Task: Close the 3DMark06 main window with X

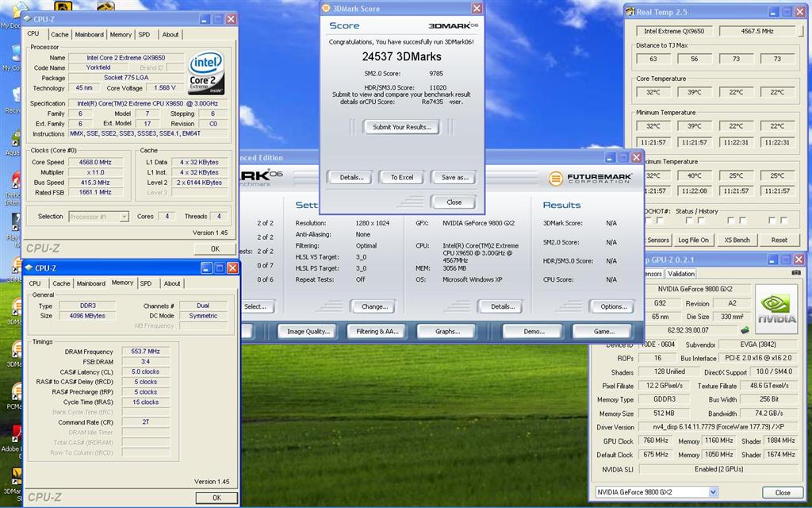Action: coord(637,158)
